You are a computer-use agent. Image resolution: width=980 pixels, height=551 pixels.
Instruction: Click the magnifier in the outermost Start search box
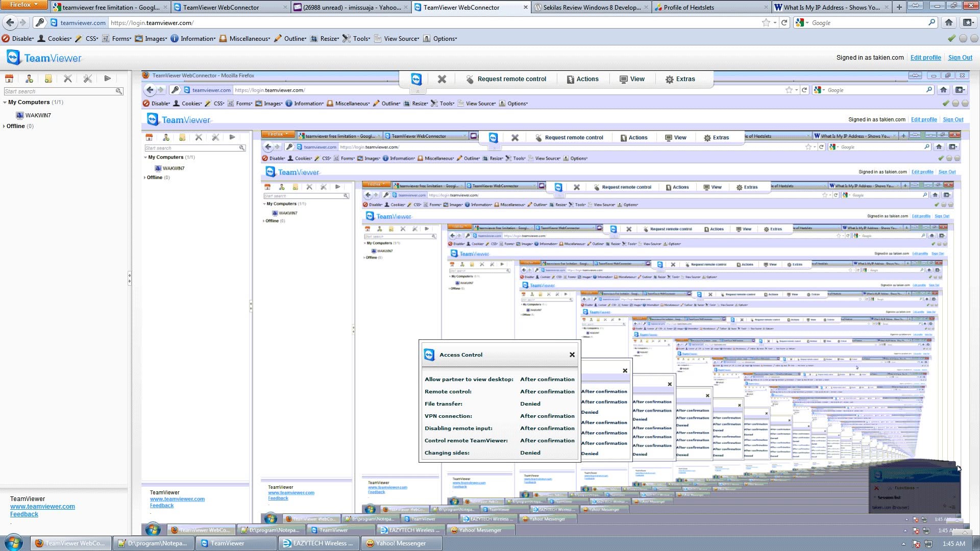pyautogui.click(x=119, y=91)
